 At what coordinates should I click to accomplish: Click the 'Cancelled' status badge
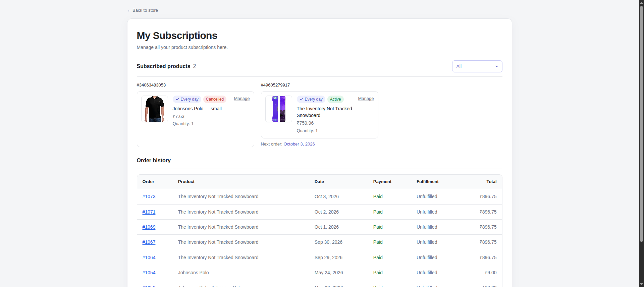[215, 99]
